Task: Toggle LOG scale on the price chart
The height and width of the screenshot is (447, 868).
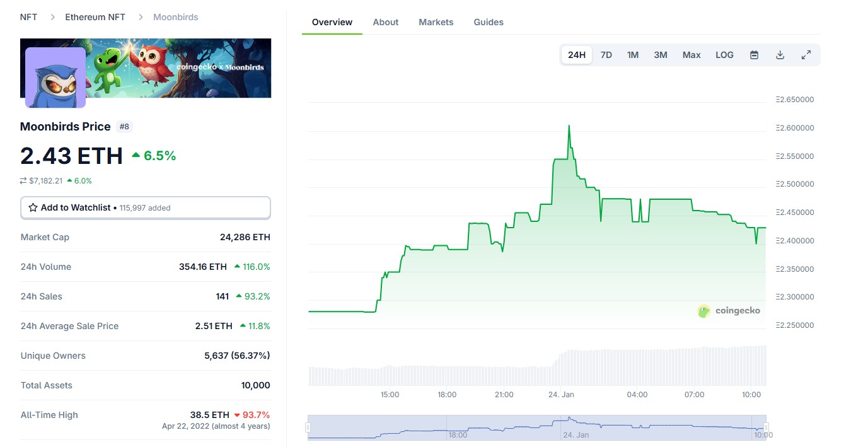Action: click(724, 55)
